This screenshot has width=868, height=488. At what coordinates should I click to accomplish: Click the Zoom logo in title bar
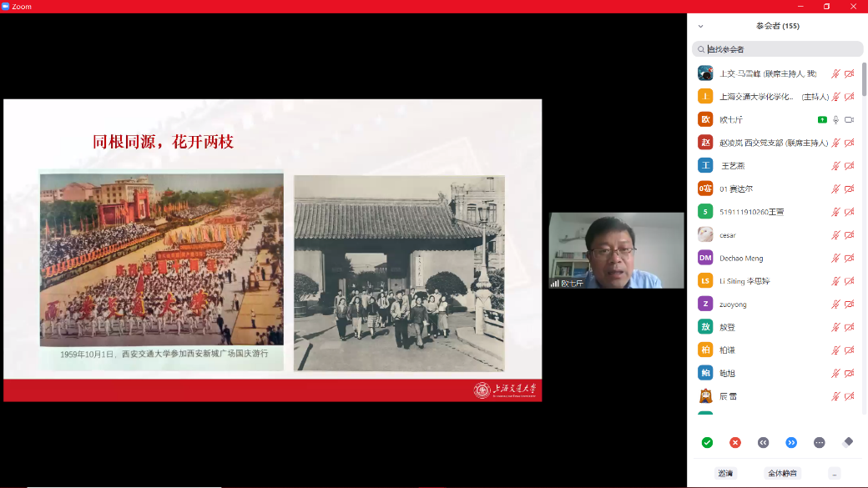pos(6,6)
